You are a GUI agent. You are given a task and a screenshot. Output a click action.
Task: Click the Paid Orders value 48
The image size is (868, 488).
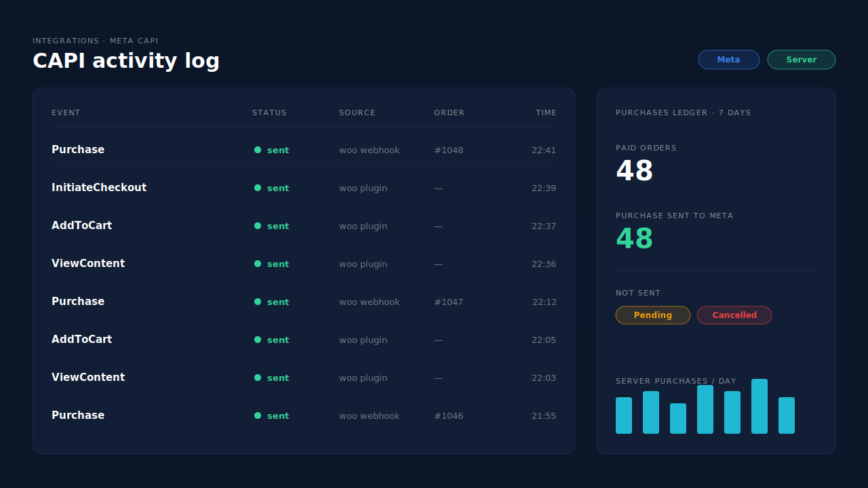(x=634, y=171)
